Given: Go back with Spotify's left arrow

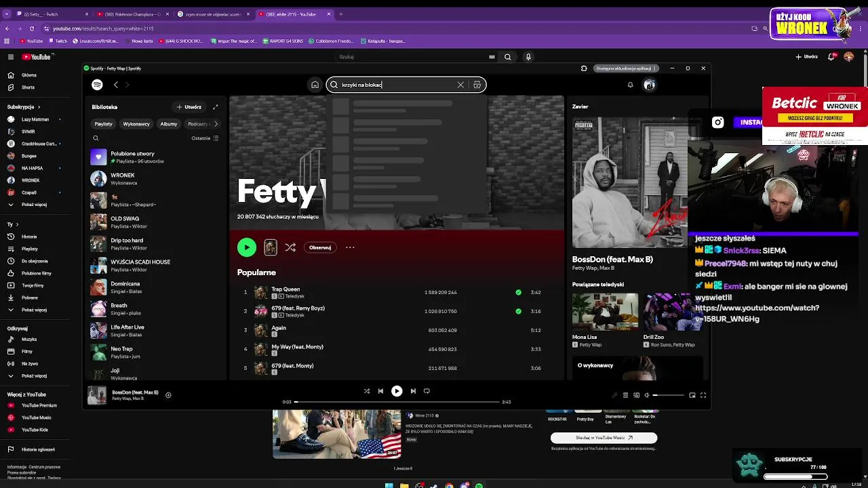Looking at the screenshot, I should (x=116, y=85).
